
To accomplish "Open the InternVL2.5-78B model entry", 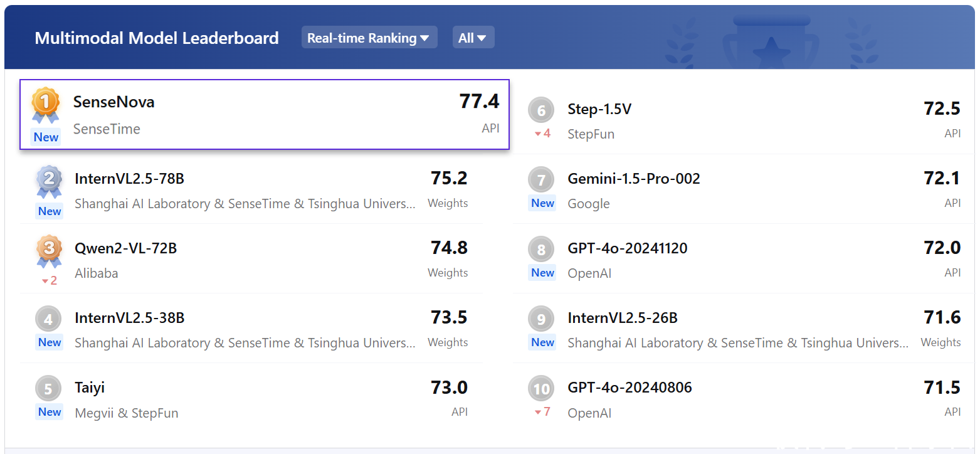I will coord(129,179).
